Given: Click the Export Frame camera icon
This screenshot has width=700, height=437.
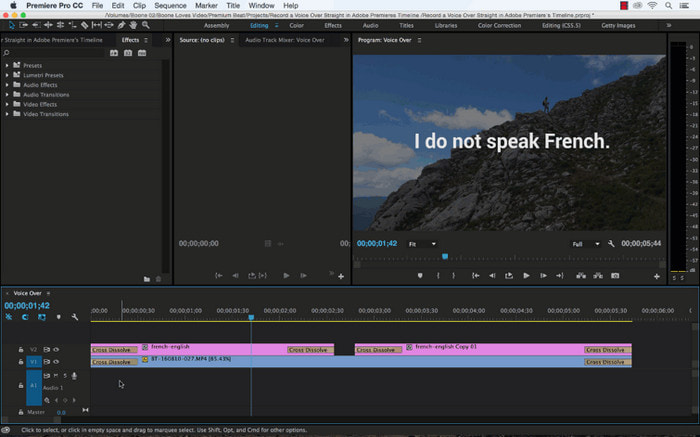Looking at the screenshot, I should point(615,275).
